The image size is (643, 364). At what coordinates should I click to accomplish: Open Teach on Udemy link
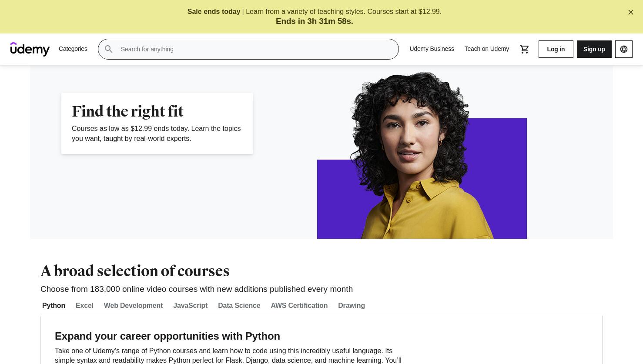(486, 49)
